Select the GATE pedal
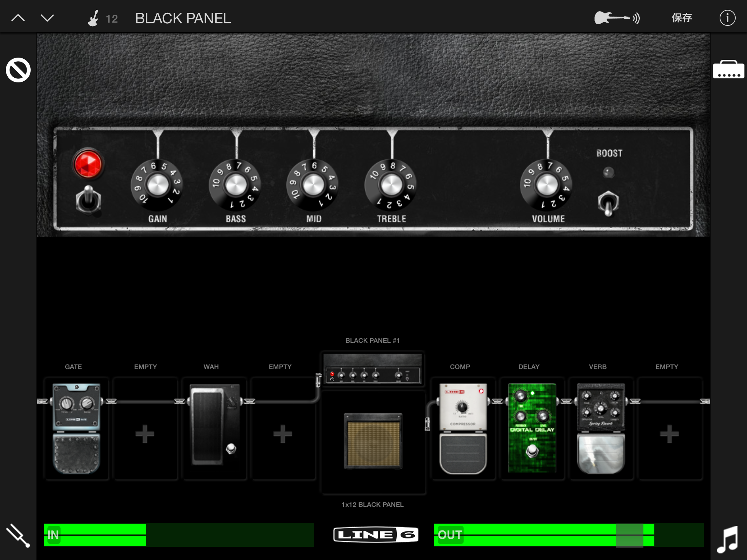Viewport: 747px width, 560px height. [76, 428]
